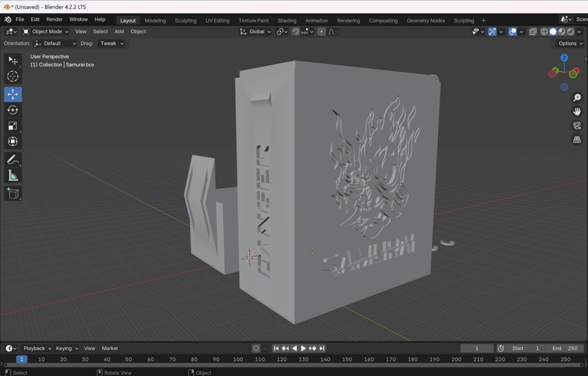
Task: Choose the Measure tool
Action: pos(13,176)
